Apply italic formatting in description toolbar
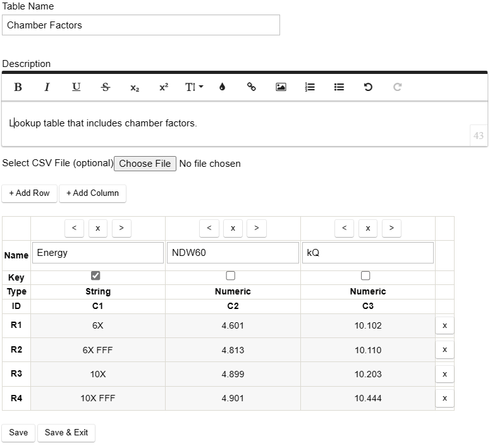 (47, 87)
